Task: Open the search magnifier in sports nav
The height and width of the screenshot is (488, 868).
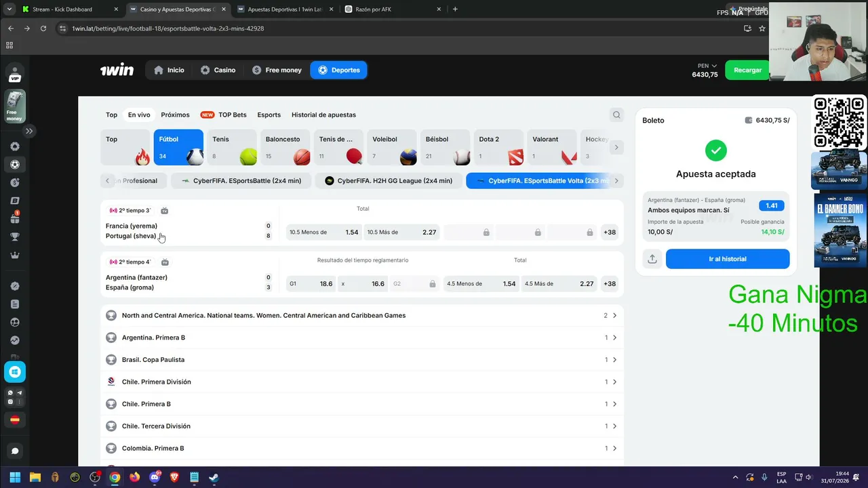Action: click(x=616, y=115)
